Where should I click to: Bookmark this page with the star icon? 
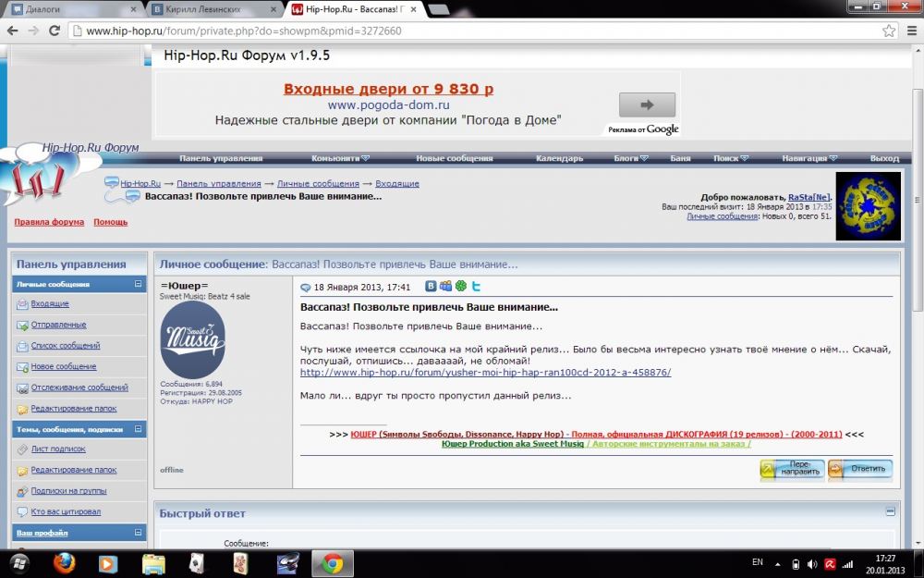889,31
